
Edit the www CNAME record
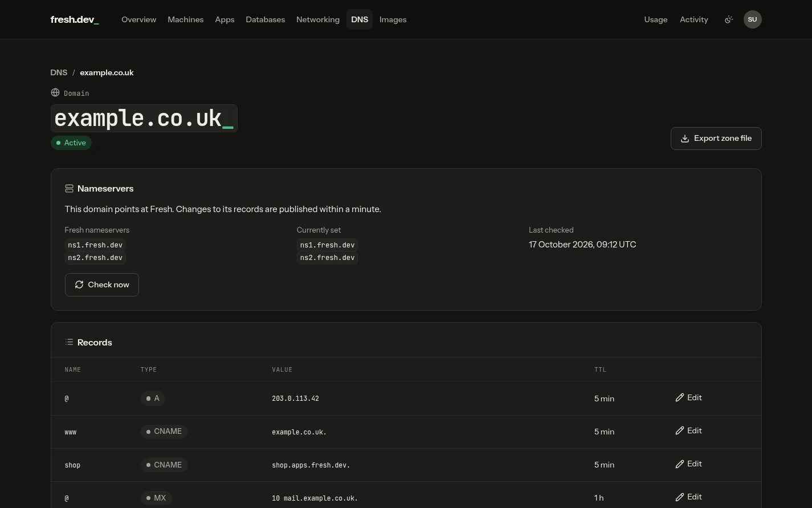click(x=688, y=430)
